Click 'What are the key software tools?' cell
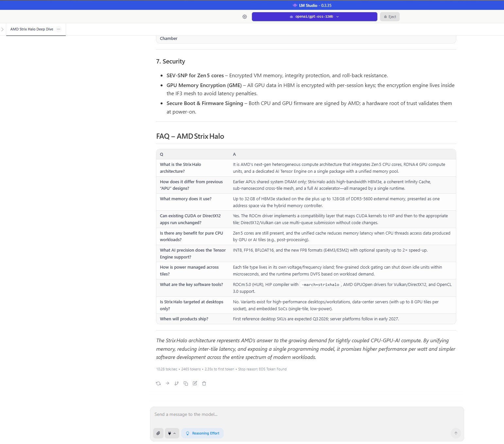This screenshot has height=444, width=504. pyautogui.click(x=193, y=288)
